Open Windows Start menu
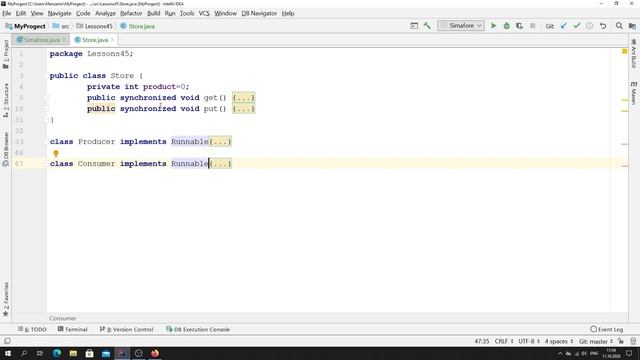The height and width of the screenshot is (360, 640). point(7,353)
